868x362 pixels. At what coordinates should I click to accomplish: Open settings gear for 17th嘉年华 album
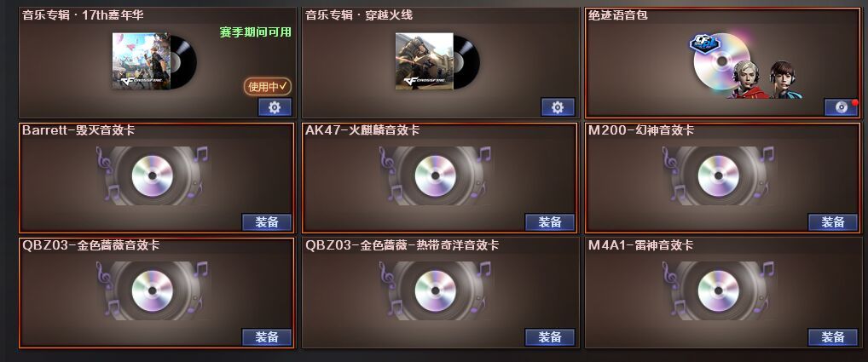coord(275,107)
